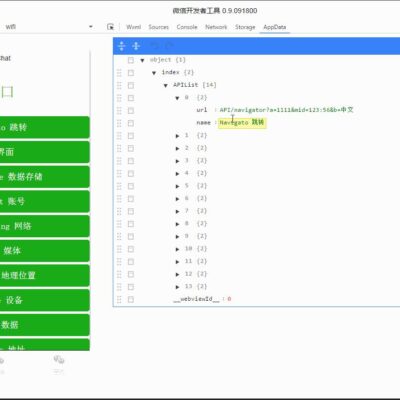The image size is (400, 400).
Task: Click the collapse all fields icon
Action: (x=136, y=46)
